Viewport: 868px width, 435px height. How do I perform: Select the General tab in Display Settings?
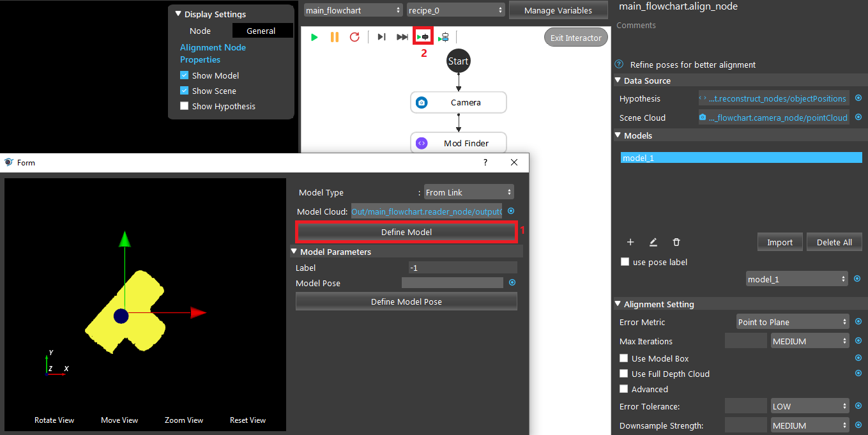pos(261,31)
